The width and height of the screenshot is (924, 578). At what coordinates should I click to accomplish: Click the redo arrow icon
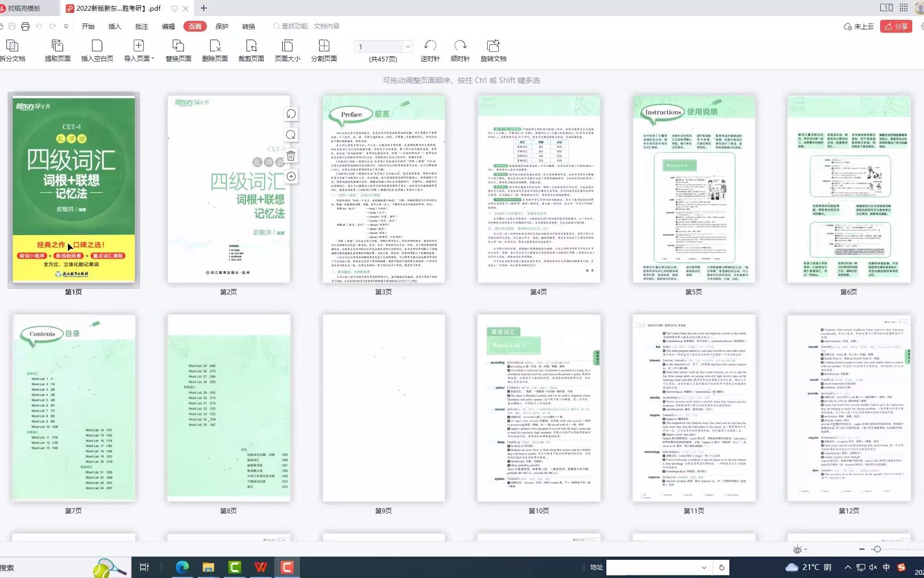[52, 26]
